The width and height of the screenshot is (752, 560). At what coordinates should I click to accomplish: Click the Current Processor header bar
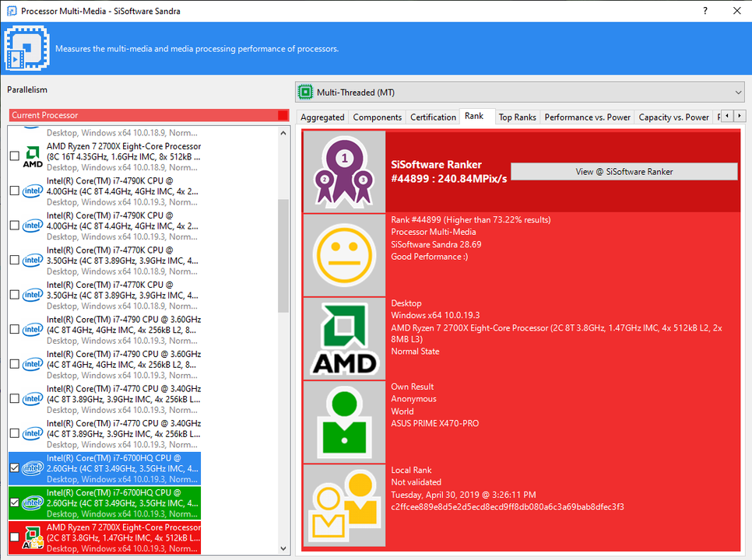pos(149,115)
